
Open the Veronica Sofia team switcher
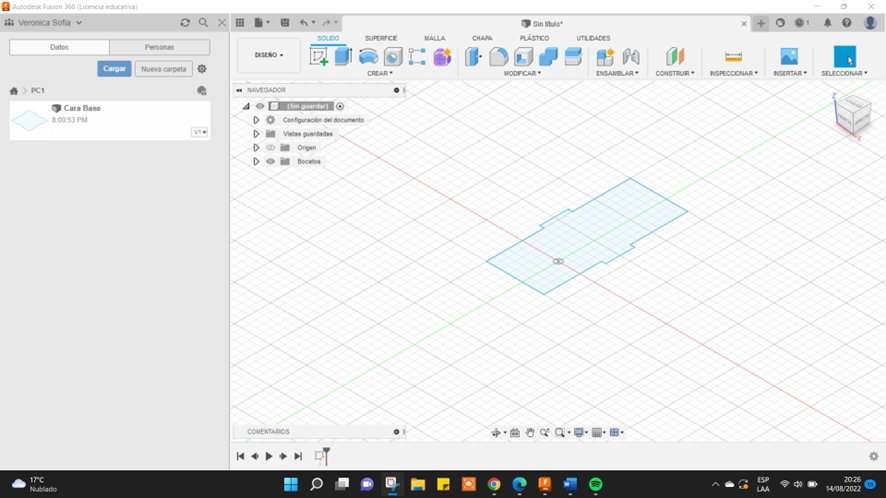tap(44, 23)
